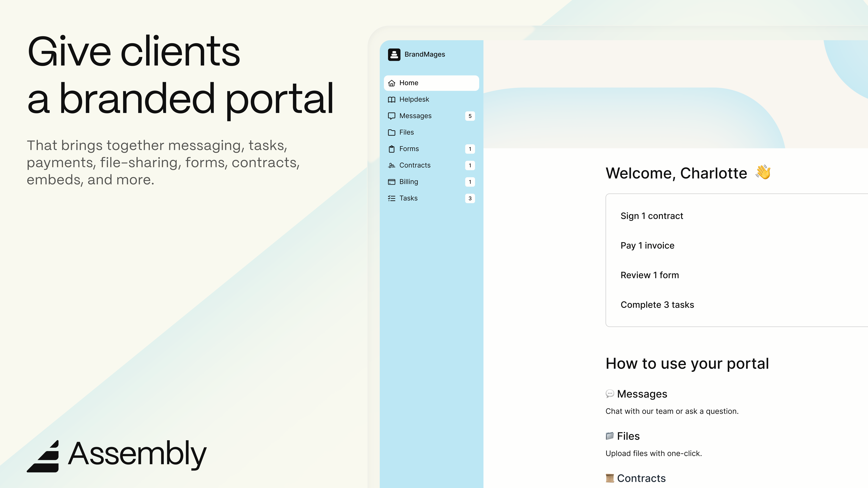Go to the Tasks sidebar label
This screenshot has width=868, height=488.
tap(408, 198)
